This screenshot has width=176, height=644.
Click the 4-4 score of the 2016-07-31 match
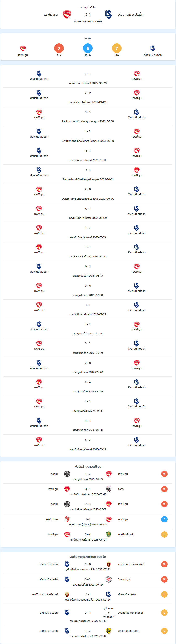[88, 421]
